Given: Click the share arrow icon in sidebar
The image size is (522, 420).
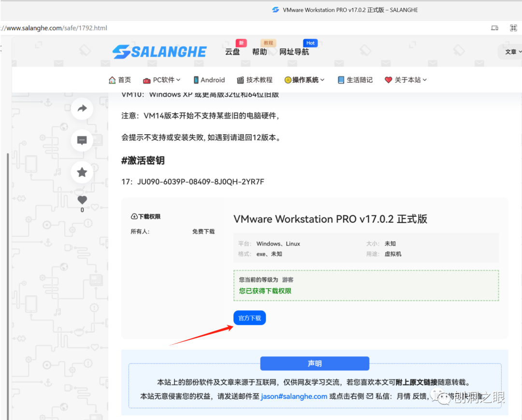Looking at the screenshot, I should click(82, 109).
